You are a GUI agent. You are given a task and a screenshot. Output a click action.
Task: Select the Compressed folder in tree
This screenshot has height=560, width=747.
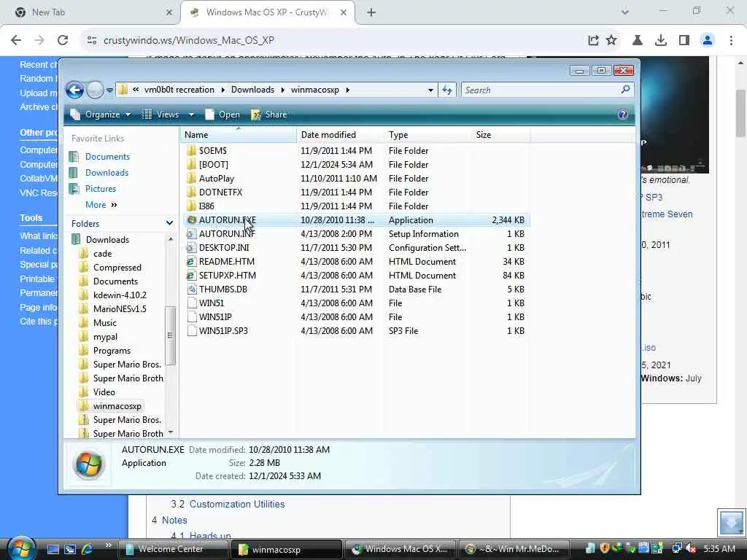tap(117, 268)
